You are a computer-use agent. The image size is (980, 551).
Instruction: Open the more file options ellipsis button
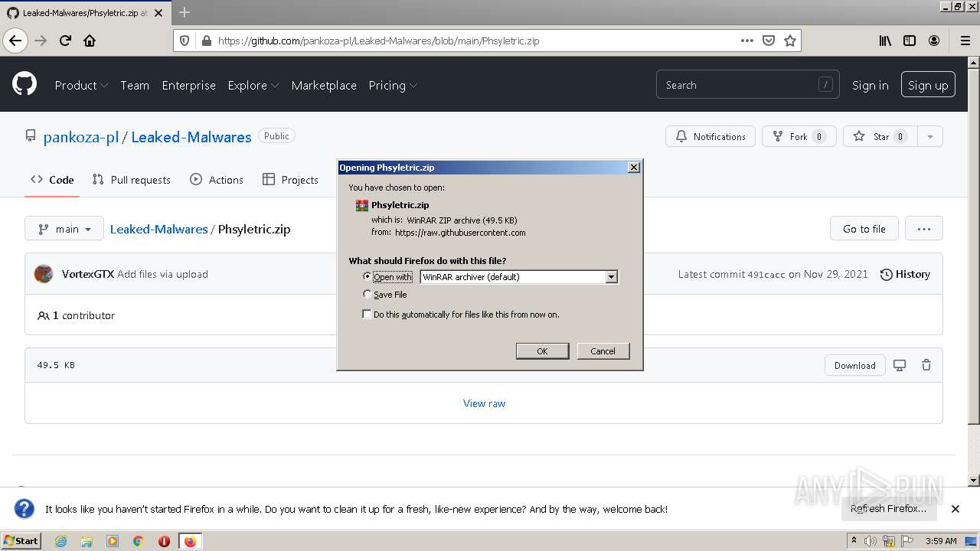pyautogui.click(x=923, y=229)
